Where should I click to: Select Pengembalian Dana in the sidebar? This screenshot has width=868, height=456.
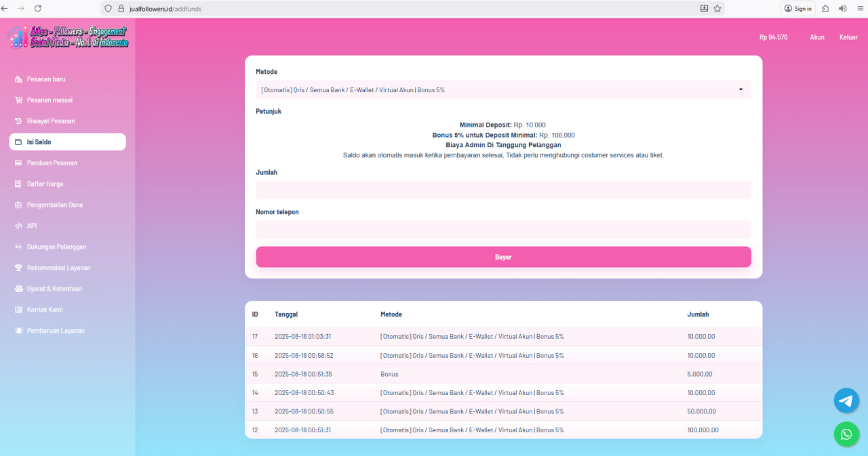[x=54, y=205]
